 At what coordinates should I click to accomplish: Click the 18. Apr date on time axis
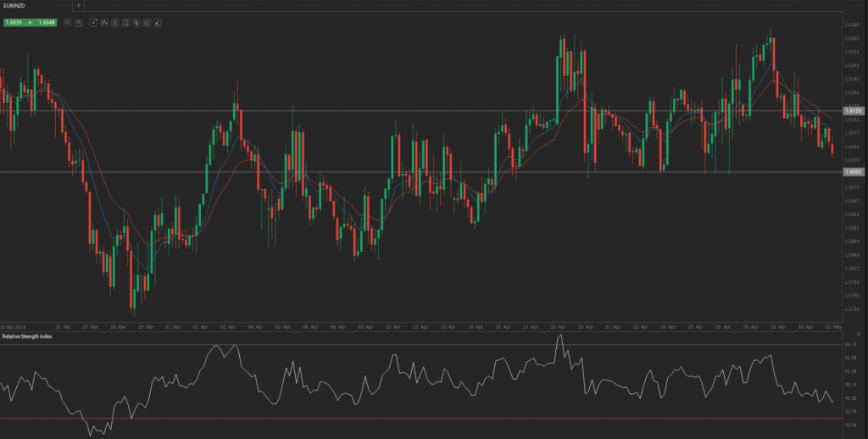point(557,326)
